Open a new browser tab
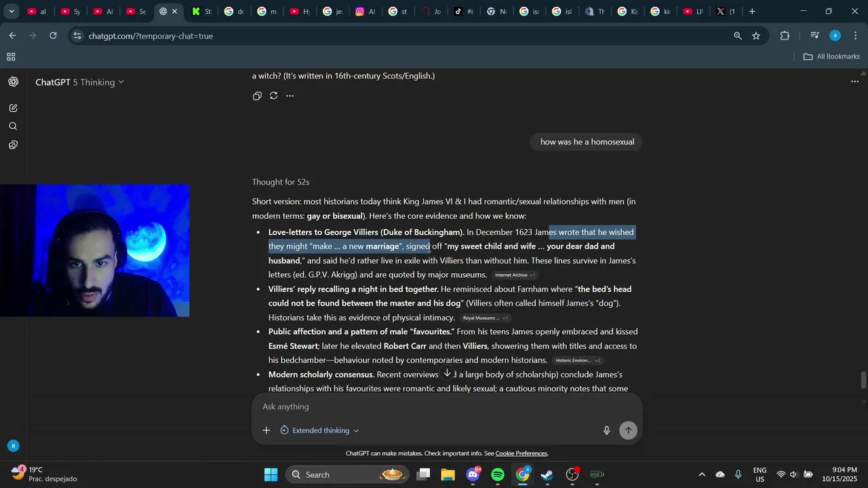Image resolution: width=868 pixels, height=488 pixels. click(752, 12)
